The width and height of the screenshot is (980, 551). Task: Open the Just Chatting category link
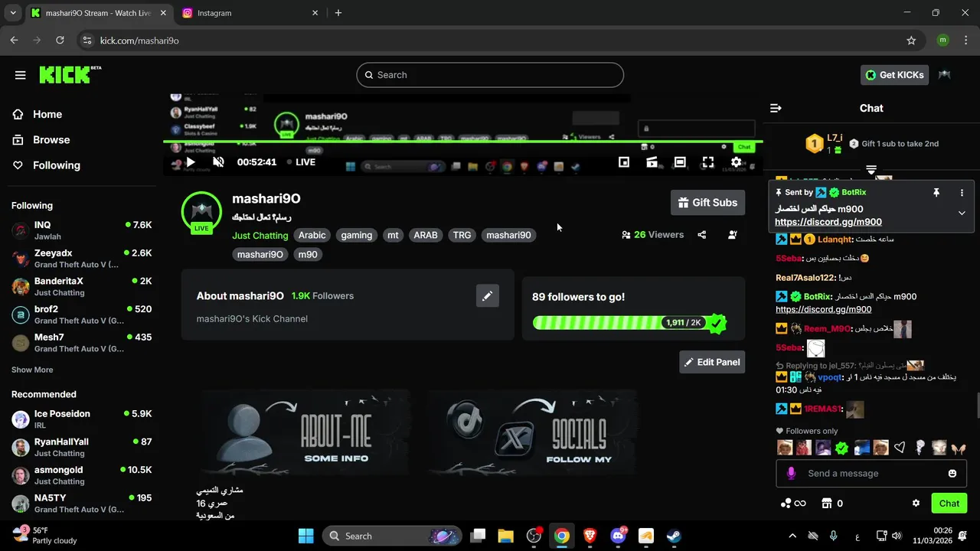(260, 236)
